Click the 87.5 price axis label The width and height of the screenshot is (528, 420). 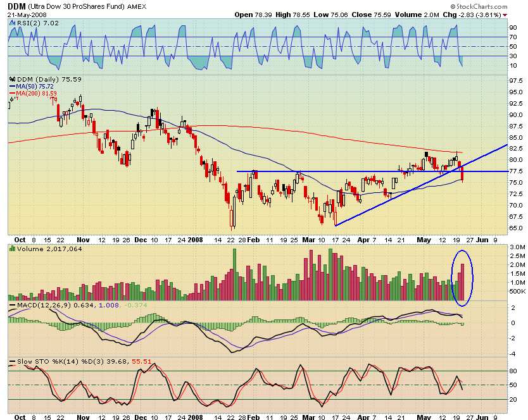coord(516,127)
